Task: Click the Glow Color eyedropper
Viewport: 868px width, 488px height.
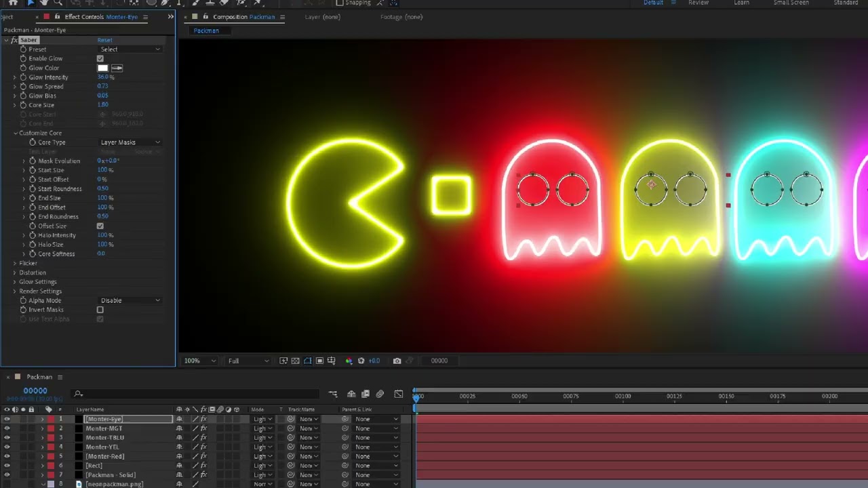Action: (117, 68)
